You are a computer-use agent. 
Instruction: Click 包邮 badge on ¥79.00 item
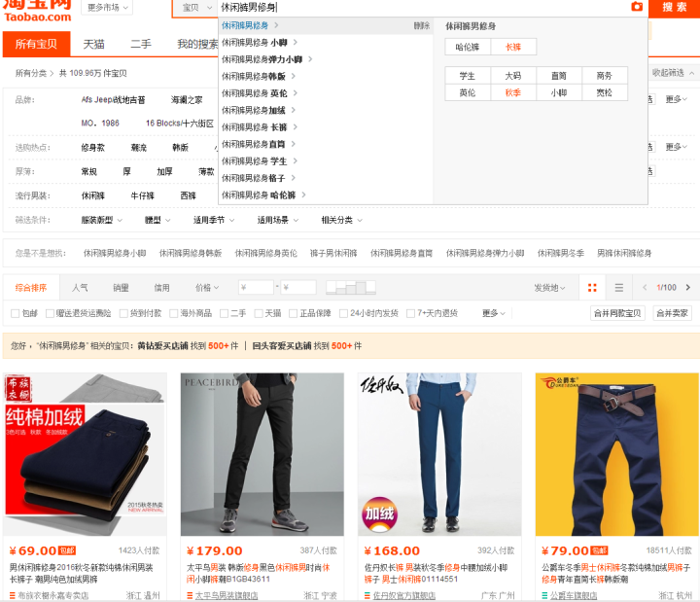[x=600, y=550]
